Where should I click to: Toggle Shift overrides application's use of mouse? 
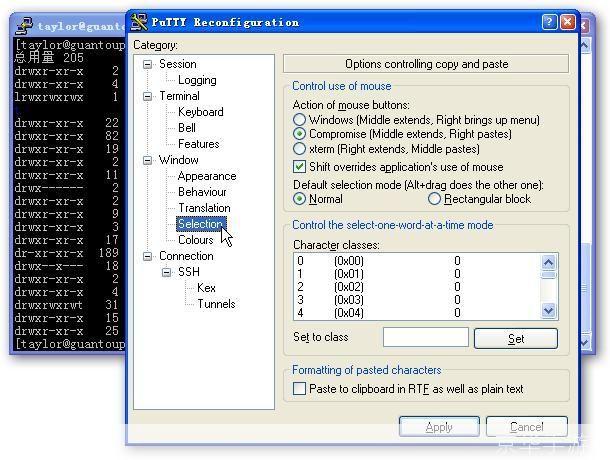299,167
